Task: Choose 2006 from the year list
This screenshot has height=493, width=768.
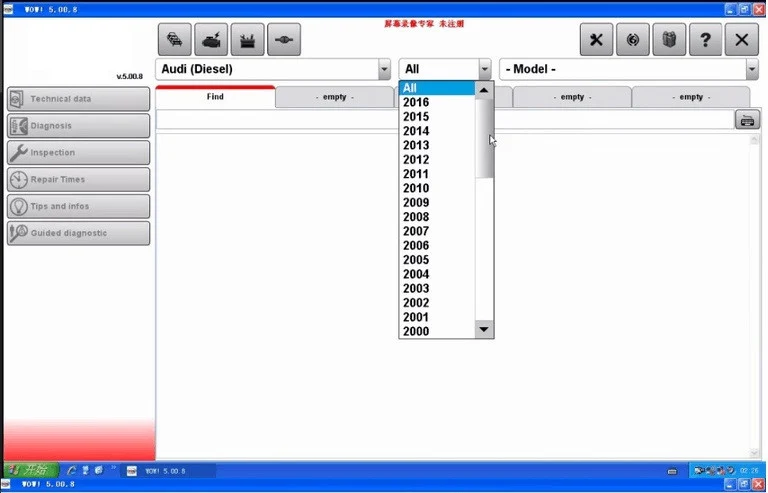Action: [x=437, y=245]
